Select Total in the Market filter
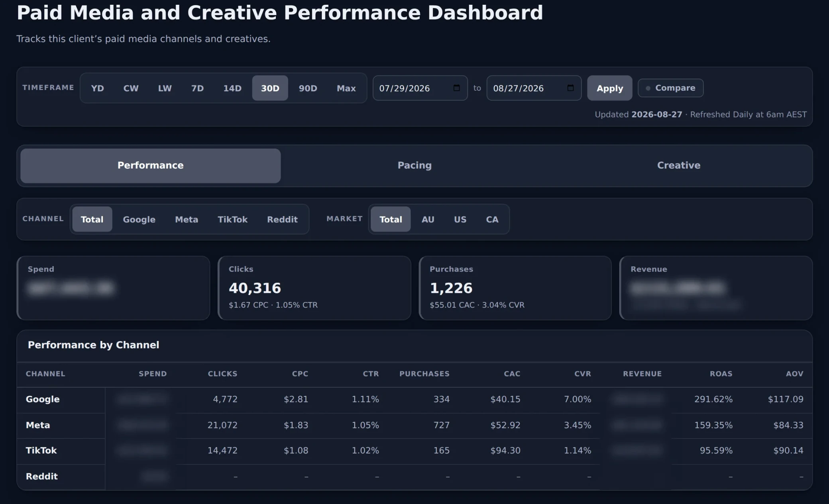829x504 pixels. click(391, 219)
